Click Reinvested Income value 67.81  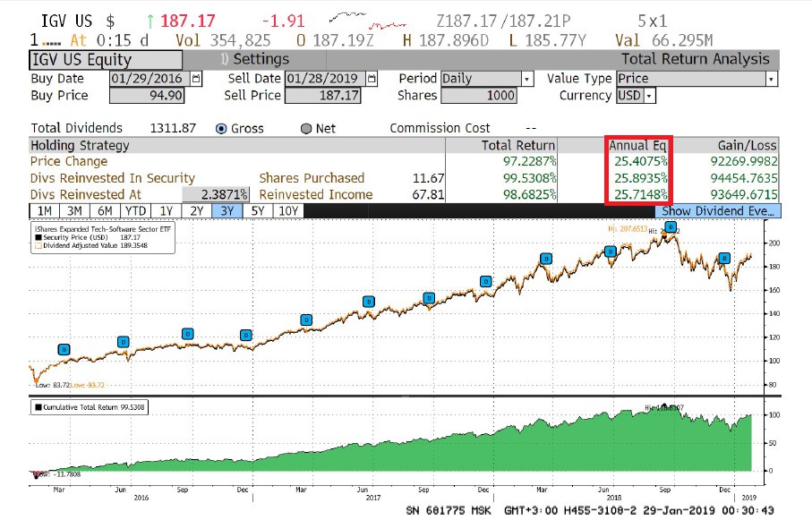point(428,195)
